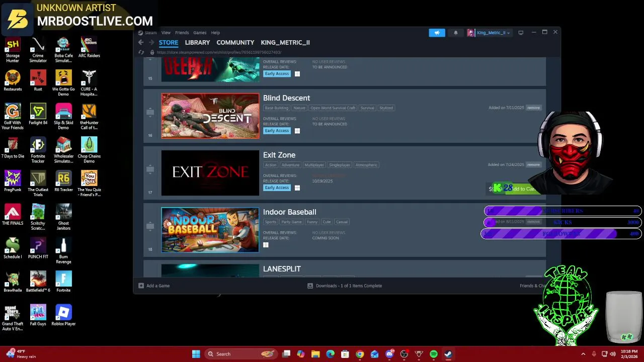Open King_Metric_II account dropdown
The width and height of the screenshot is (644, 362).
489,33
